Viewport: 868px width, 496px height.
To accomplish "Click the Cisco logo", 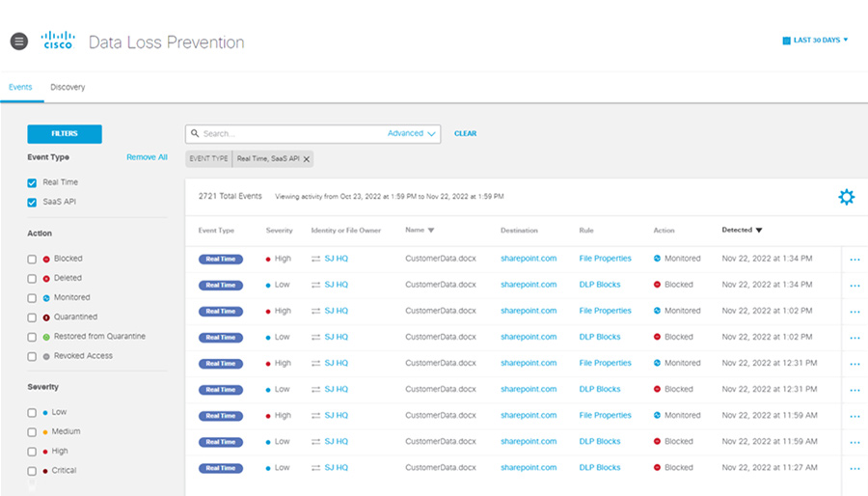I will coord(58,41).
